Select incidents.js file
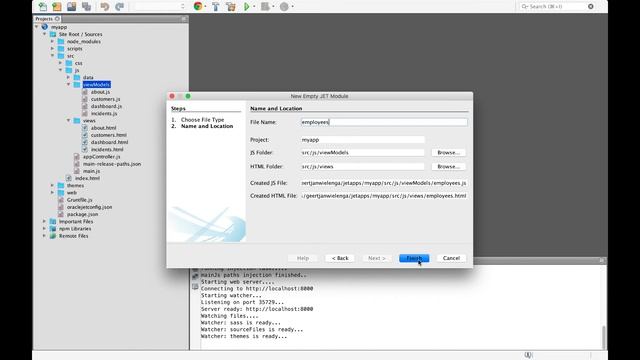 pos(104,113)
